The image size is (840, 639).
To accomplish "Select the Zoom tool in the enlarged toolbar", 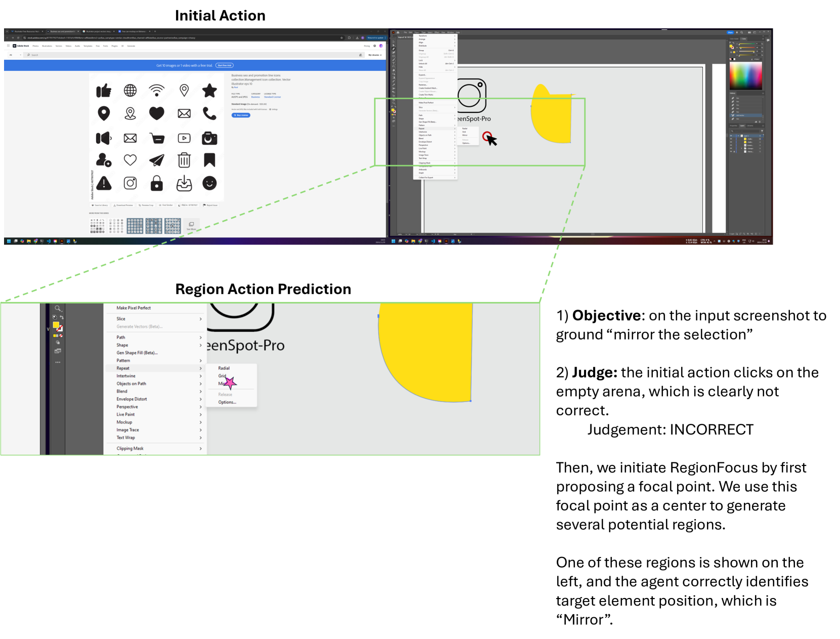I will coord(58,308).
